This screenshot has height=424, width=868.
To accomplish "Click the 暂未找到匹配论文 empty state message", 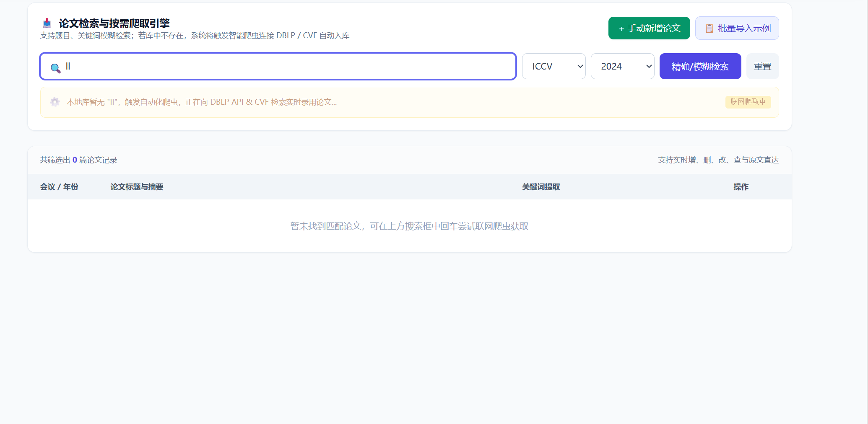I will click(409, 226).
